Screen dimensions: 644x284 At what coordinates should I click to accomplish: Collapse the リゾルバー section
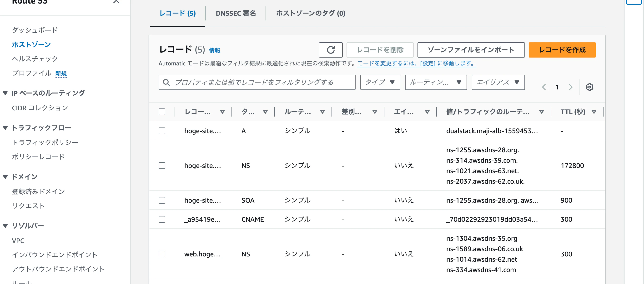tap(5, 226)
